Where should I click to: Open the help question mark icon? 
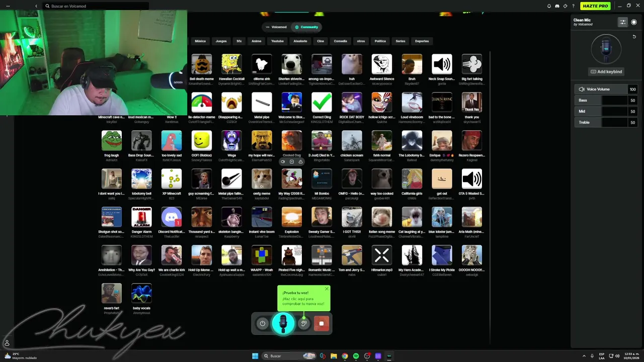tap(573, 6)
